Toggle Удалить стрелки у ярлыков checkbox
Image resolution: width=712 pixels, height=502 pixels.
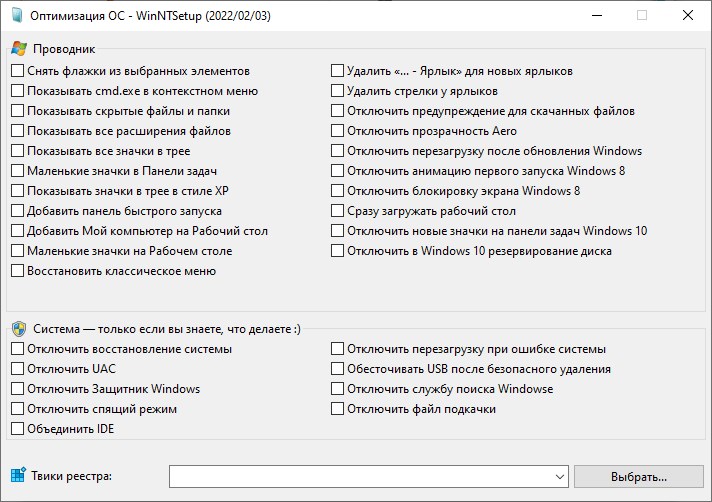pos(338,91)
